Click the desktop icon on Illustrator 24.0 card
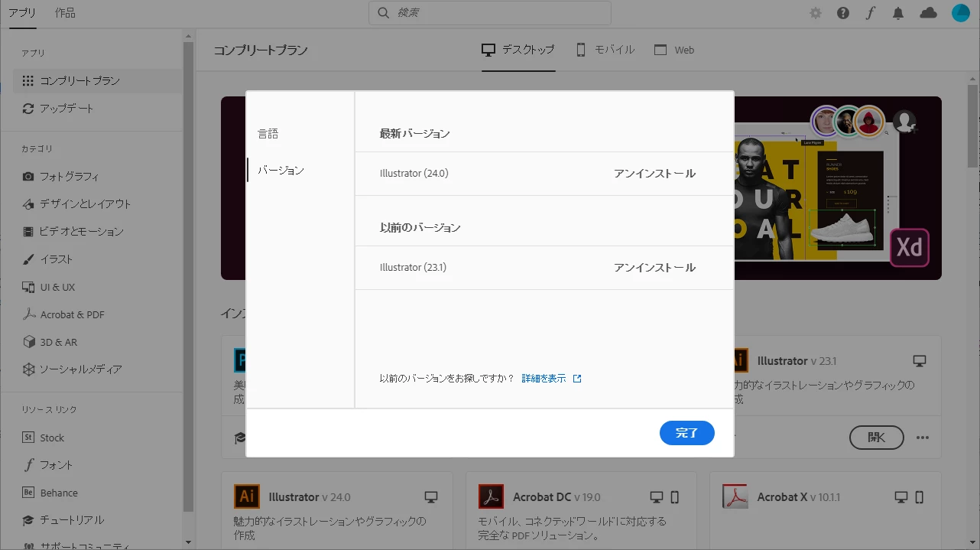980x550 pixels. coord(431,497)
